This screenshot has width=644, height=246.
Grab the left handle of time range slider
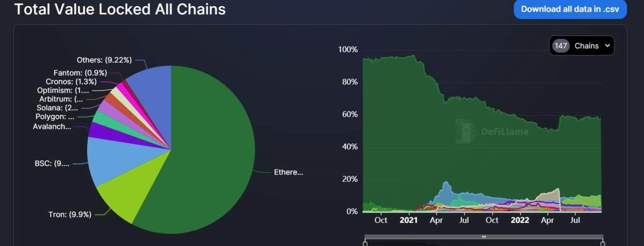365,243
